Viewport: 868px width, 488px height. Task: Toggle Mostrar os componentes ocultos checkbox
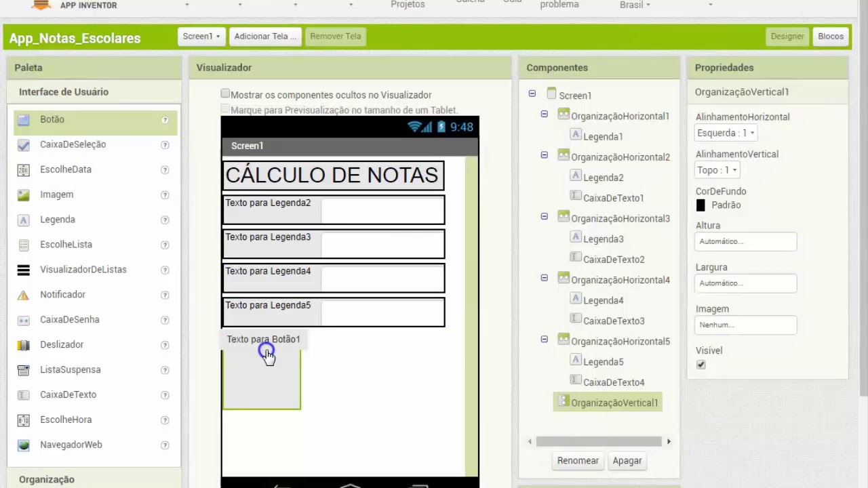pyautogui.click(x=225, y=94)
